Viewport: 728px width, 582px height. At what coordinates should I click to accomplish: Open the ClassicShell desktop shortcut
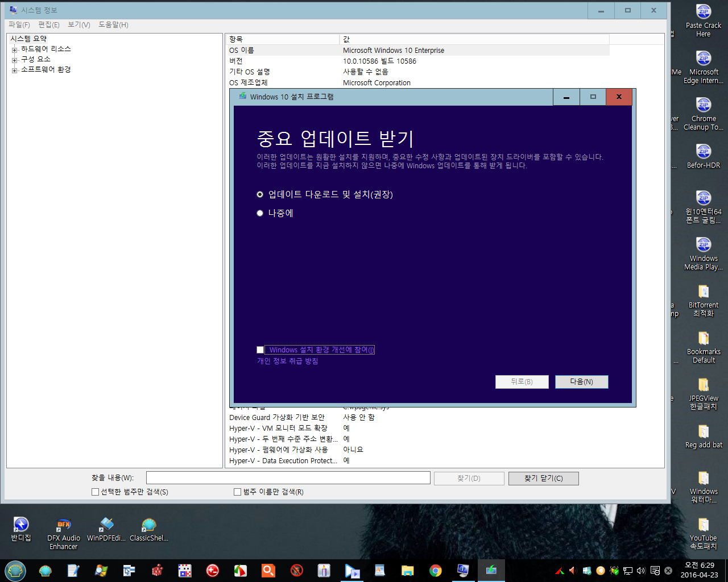point(149,529)
